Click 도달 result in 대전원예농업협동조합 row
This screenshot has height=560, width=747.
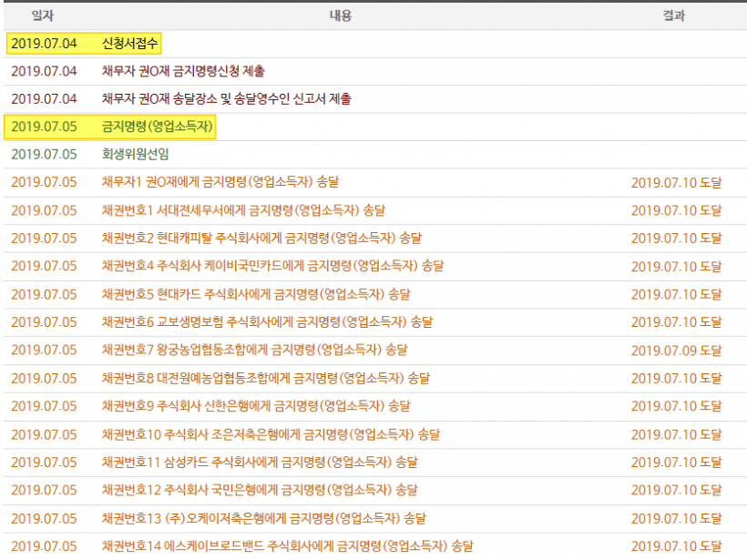(677, 379)
